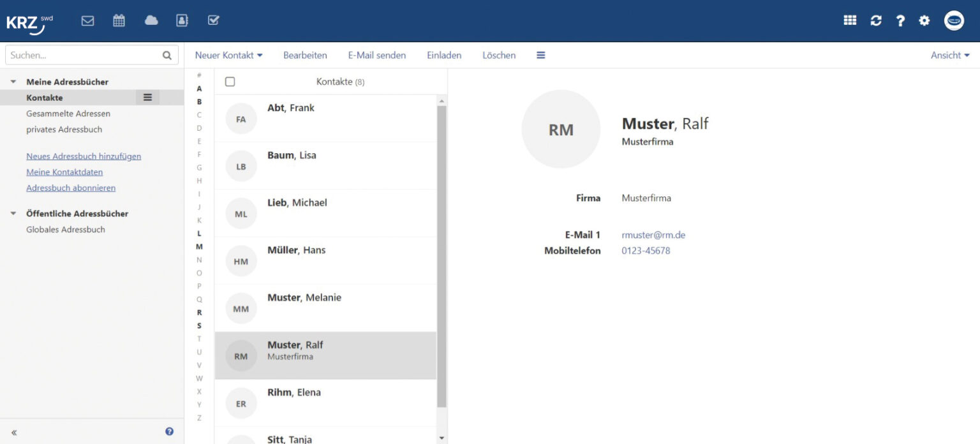
Task: Click Bearbeiten in the toolbar
Action: click(x=305, y=56)
